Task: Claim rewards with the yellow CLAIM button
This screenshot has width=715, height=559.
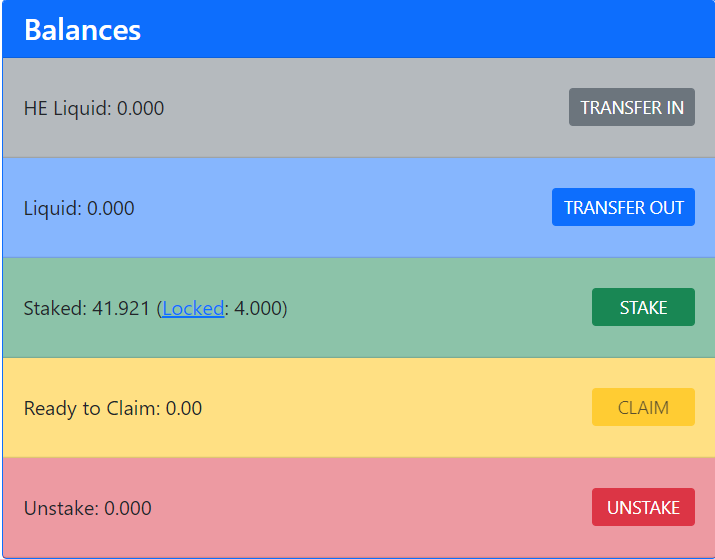Action: coord(643,407)
